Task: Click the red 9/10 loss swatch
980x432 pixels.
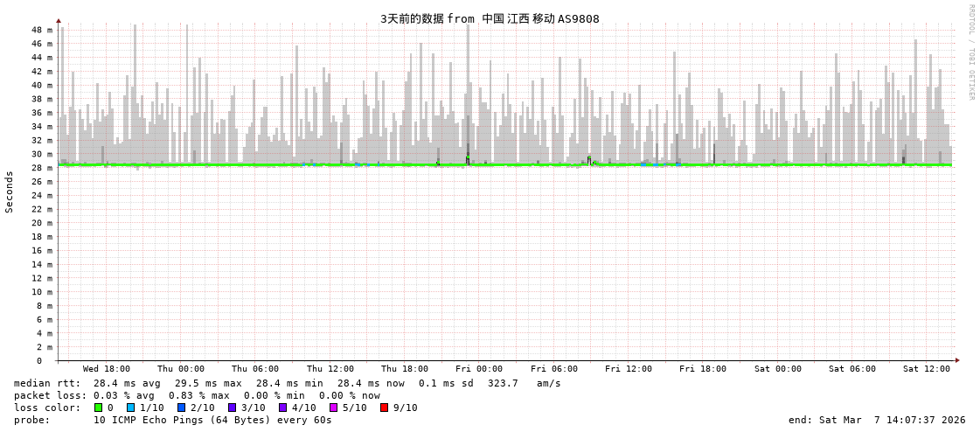Action: (384, 408)
